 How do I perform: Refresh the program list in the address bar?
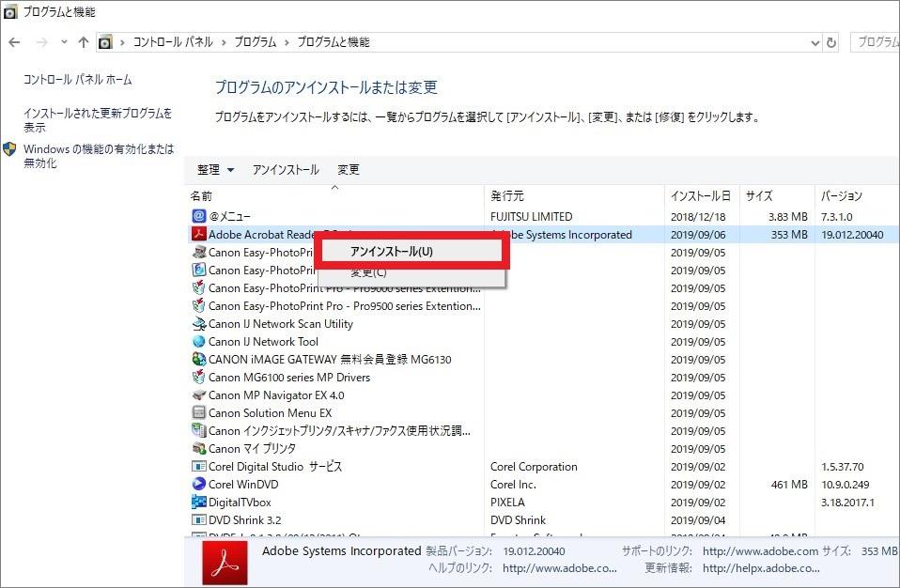click(830, 42)
